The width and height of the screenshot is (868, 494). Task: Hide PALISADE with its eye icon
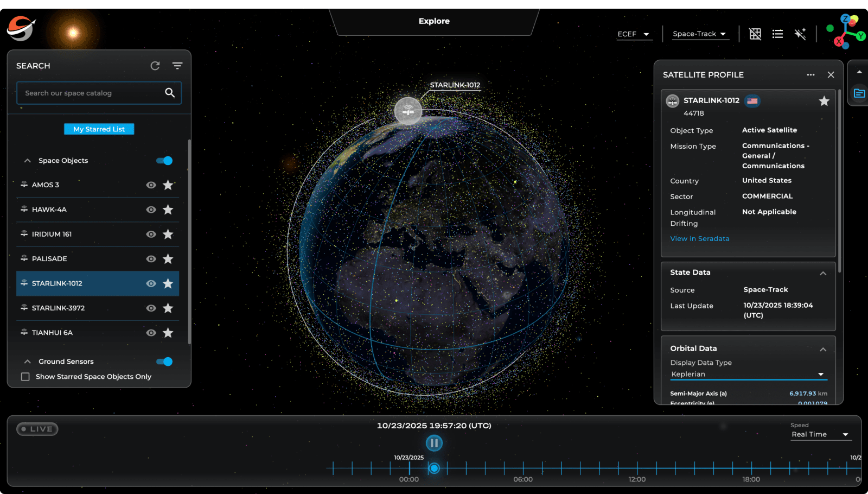(151, 259)
